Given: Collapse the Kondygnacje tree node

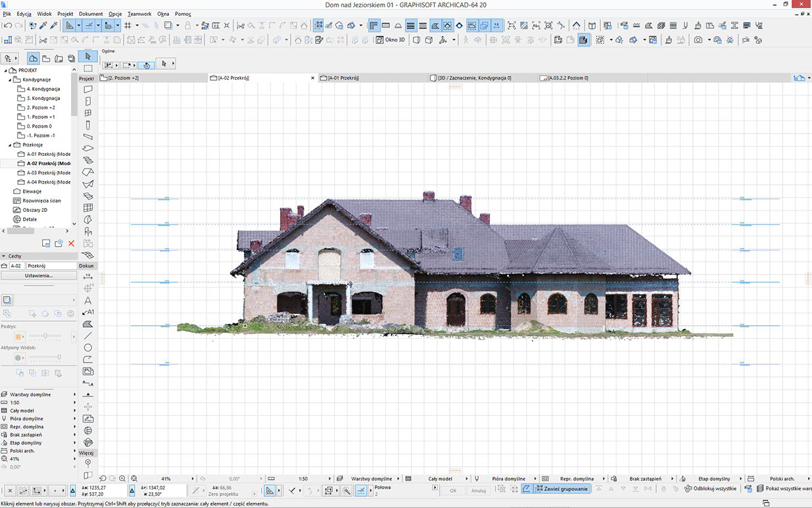Looking at the screenshot, I should click(11, 80).
